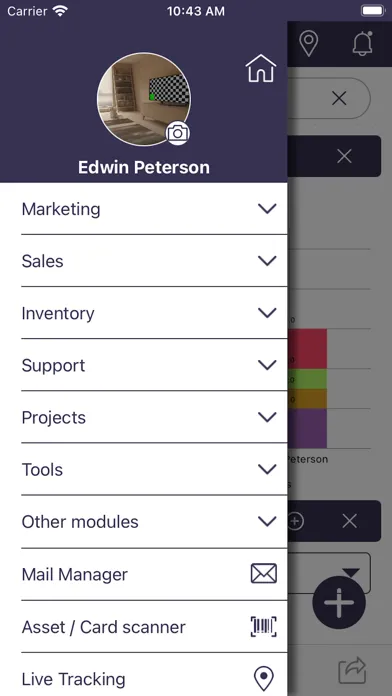The height and width of the screenshot is (696, 392).
Task: Tap the barcode scanner icon
Action: coord(264,626)
